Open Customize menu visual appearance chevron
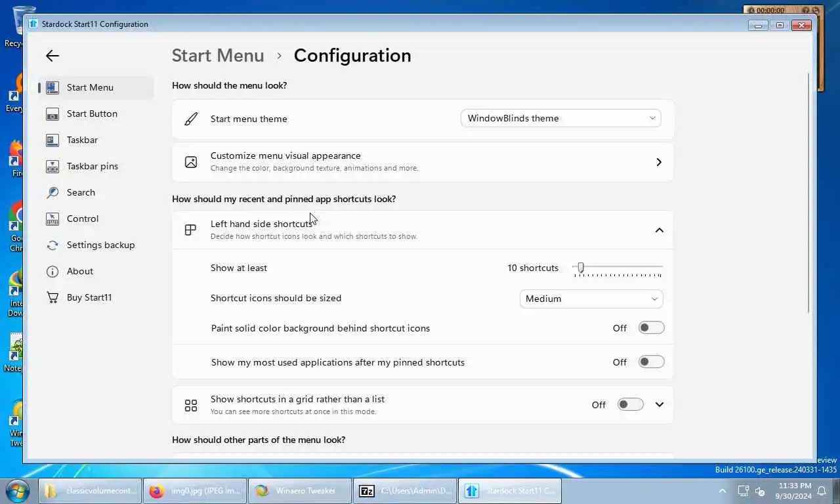Image resolution: width=840 pixels, height=504 pixels. [659, 162]
